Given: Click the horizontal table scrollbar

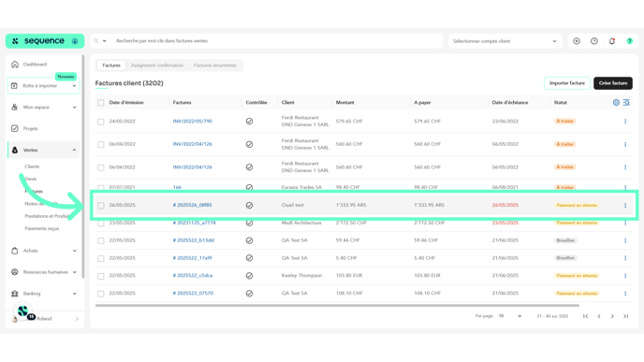Looking at the screenshot, I should tap(337, 306).
